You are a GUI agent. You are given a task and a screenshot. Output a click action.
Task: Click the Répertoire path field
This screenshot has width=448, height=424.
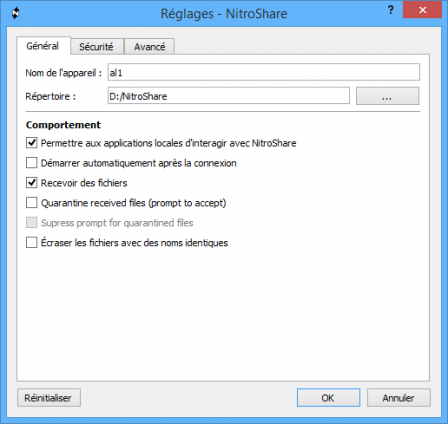228,96
